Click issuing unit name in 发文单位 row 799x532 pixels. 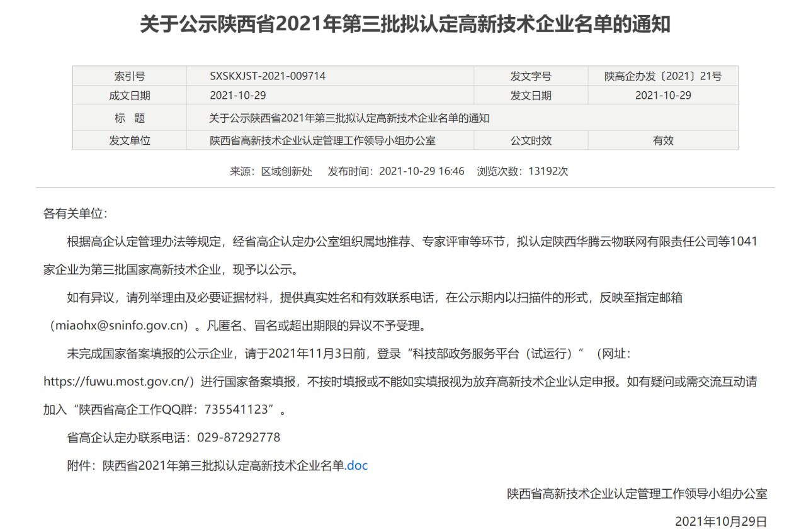click(322, 140)
